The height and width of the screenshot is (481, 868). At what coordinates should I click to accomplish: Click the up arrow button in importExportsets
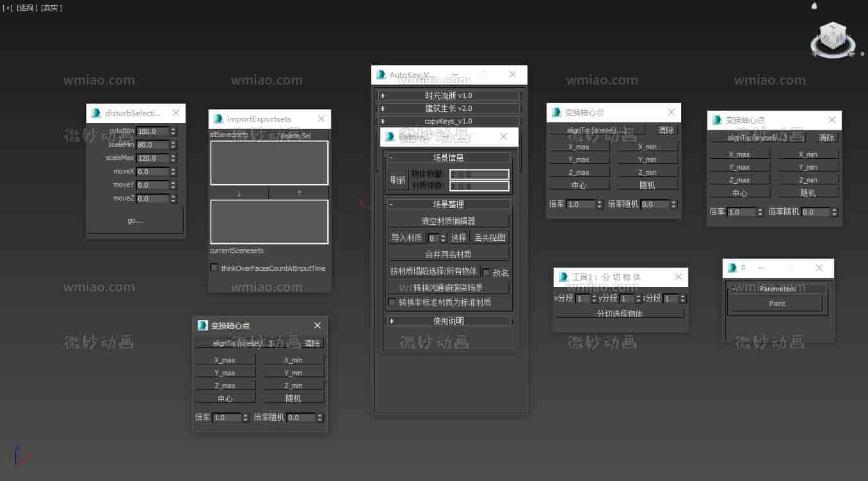(298, 193)
